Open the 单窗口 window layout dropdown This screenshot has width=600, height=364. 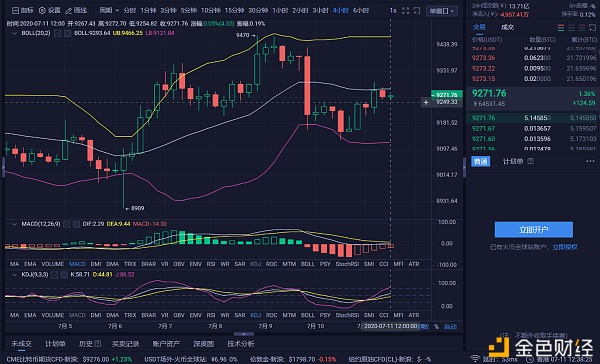click(x=442, y=11)
